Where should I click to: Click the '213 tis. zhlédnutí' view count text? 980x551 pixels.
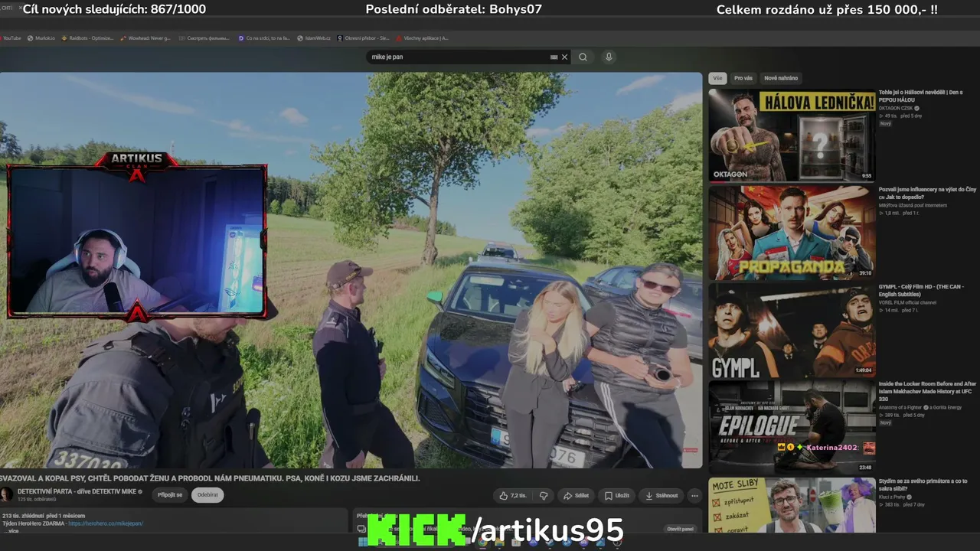pos(23,517)
